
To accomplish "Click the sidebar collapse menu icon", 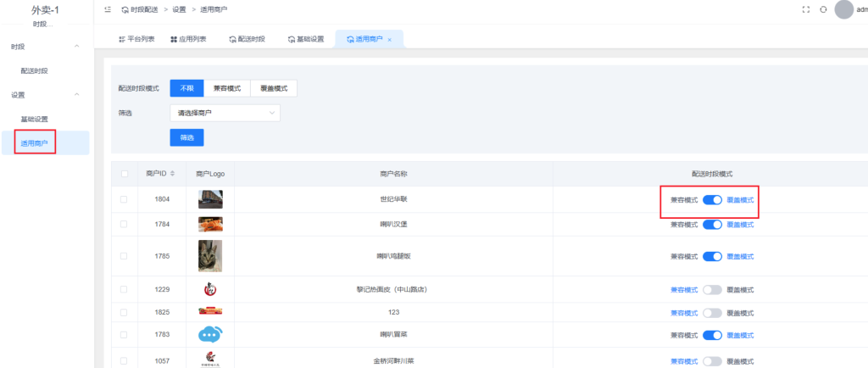I will click(x=107, y=9).
